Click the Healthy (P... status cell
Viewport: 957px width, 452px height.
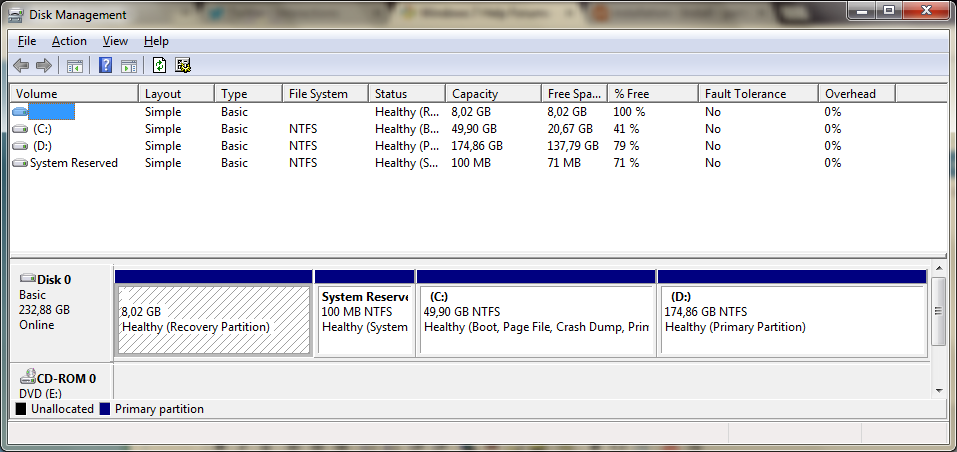click(407, 146)
